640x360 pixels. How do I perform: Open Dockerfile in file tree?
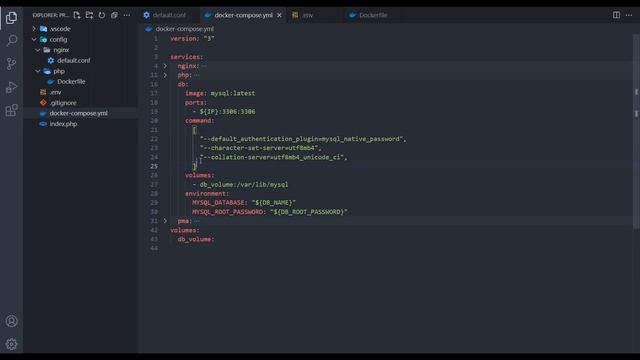click(x=71, y=82)
